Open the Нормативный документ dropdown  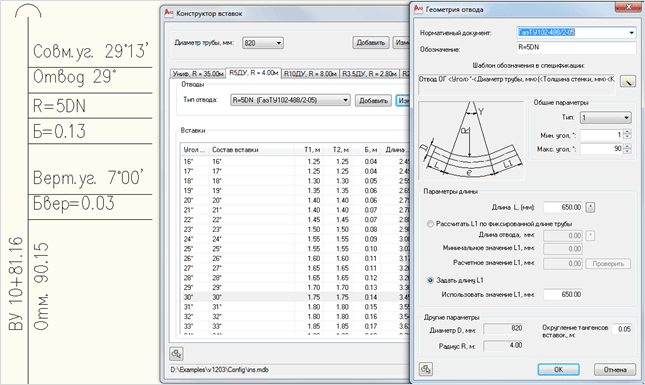631,32
